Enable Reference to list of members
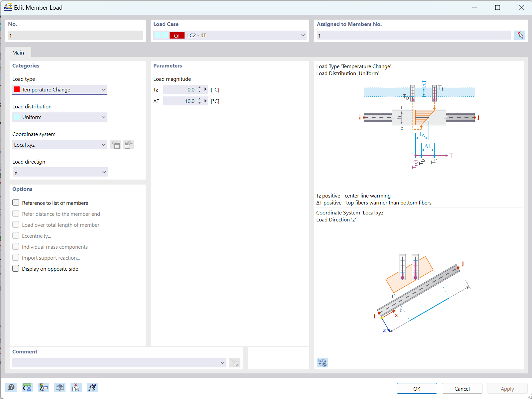The height and width of the screenshot is (399, 532). click(x=16, y=202)
